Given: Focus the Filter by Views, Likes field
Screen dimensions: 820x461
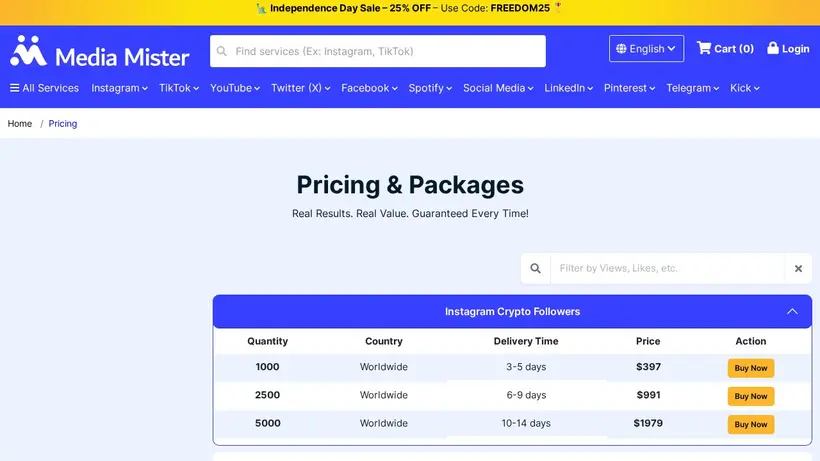Looking at the screenshot, I should point(667,268).
